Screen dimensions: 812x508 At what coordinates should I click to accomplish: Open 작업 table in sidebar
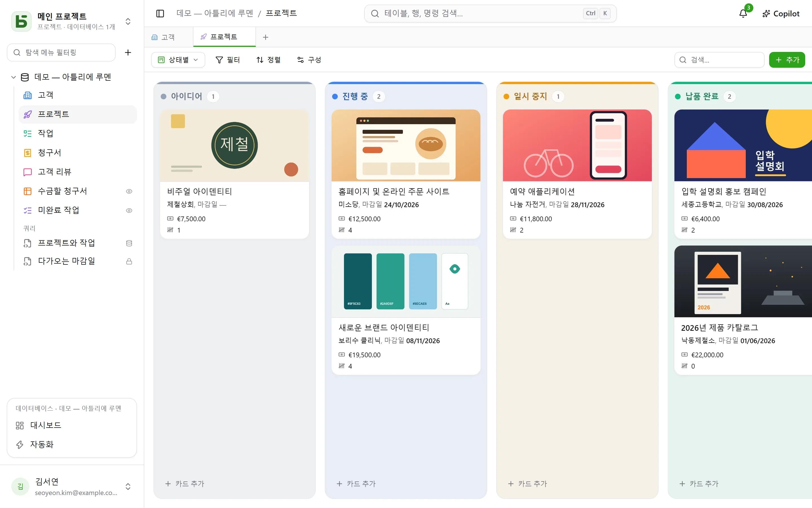(78, 133)
